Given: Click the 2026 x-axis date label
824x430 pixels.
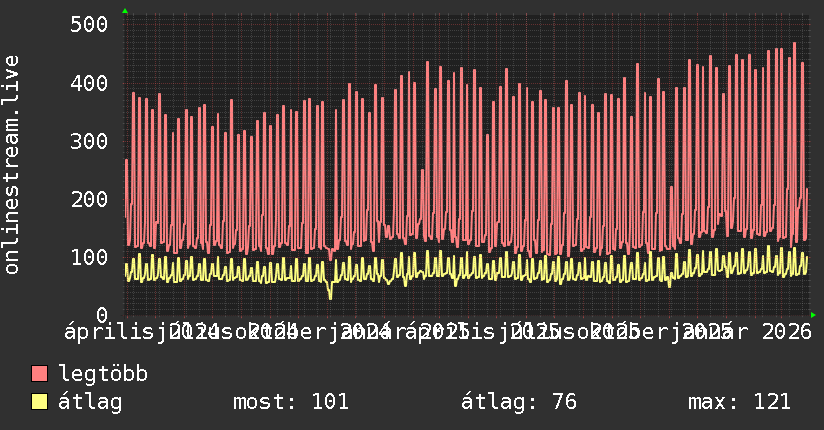Looking at the screenshot, I should point(787,332).
